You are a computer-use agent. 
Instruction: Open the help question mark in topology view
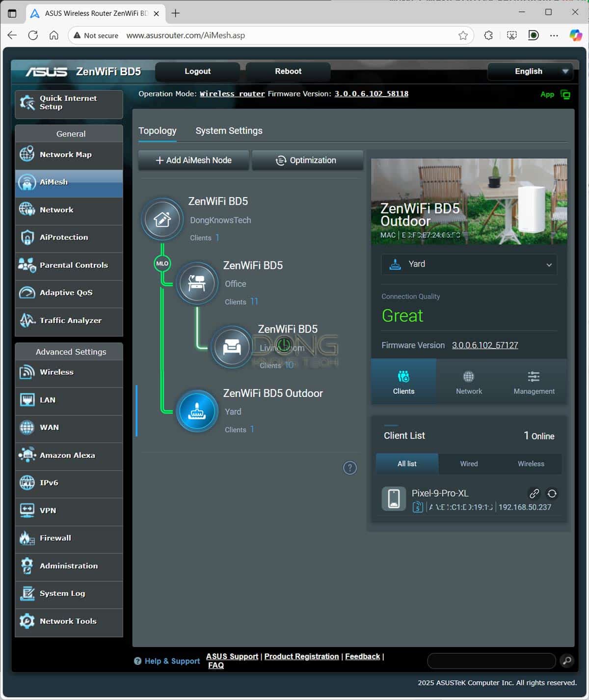[x=350, y=468]
